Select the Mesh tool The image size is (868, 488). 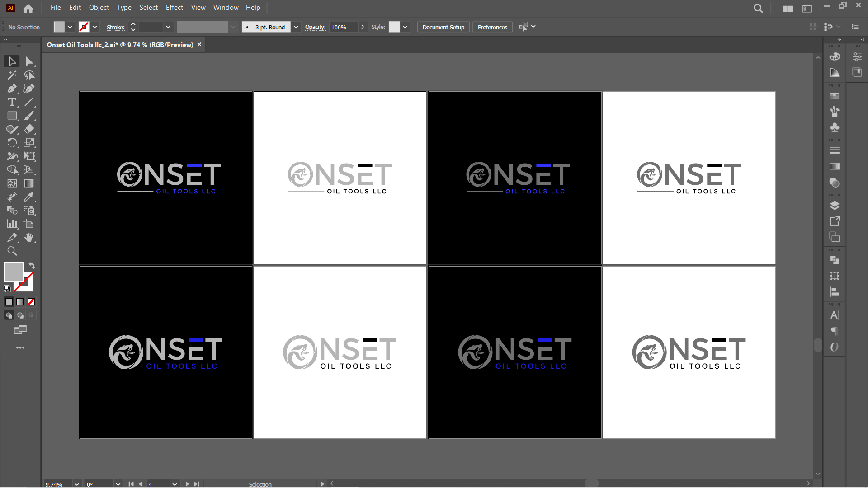click(12, 183)
